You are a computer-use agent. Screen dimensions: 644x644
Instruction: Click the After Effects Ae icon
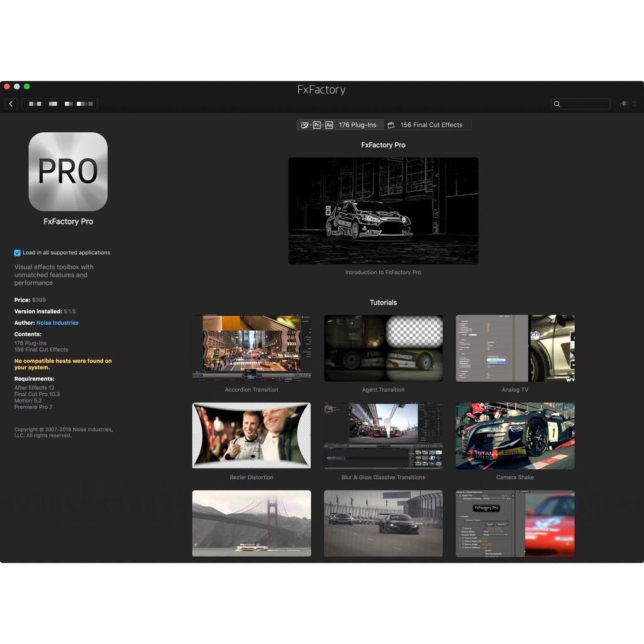[x=329, y=125]
